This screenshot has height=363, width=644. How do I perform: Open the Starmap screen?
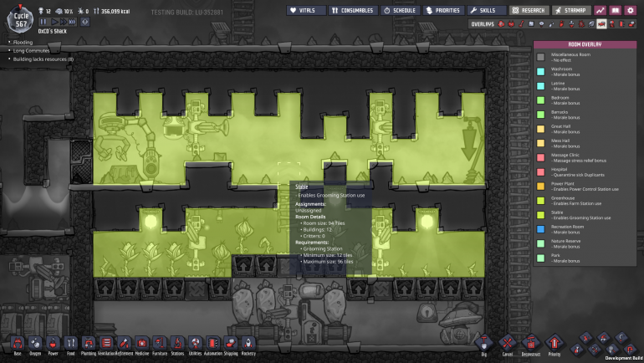[x=571, y=10]
